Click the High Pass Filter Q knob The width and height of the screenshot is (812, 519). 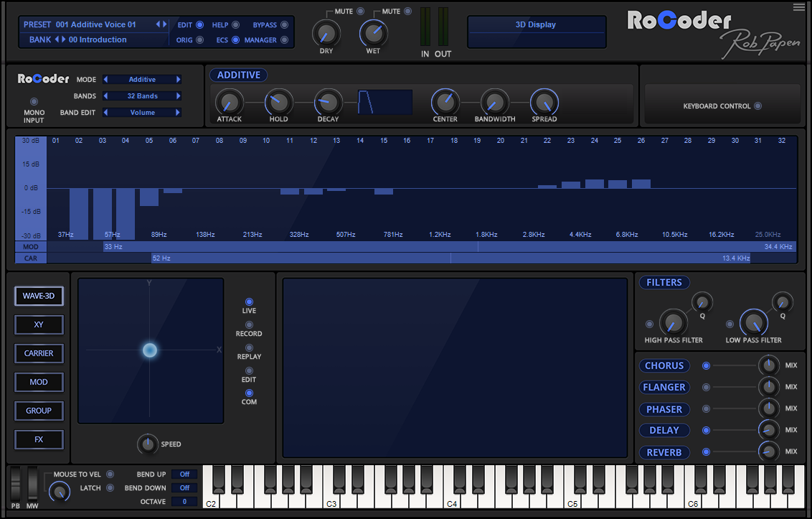[x=702, y=302]
